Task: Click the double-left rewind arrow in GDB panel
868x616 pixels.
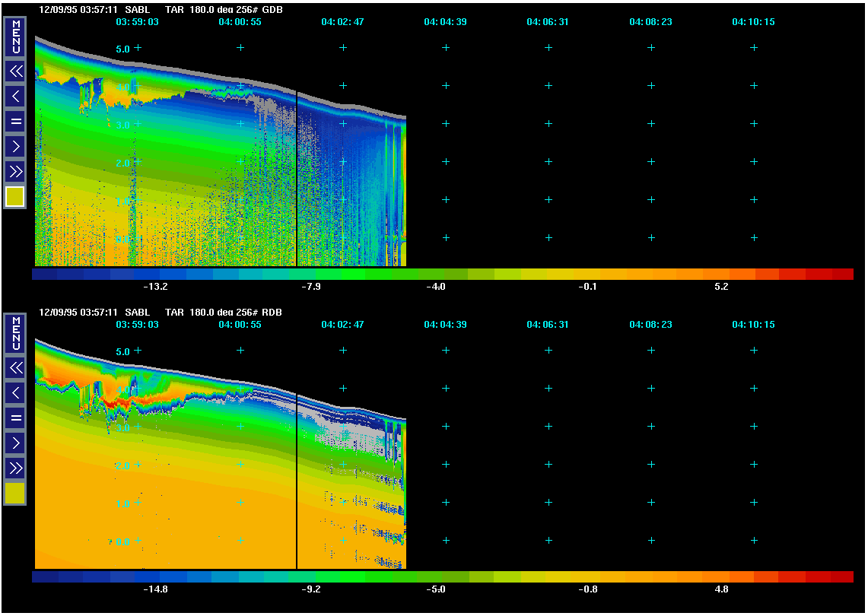Action: [15, 71]
